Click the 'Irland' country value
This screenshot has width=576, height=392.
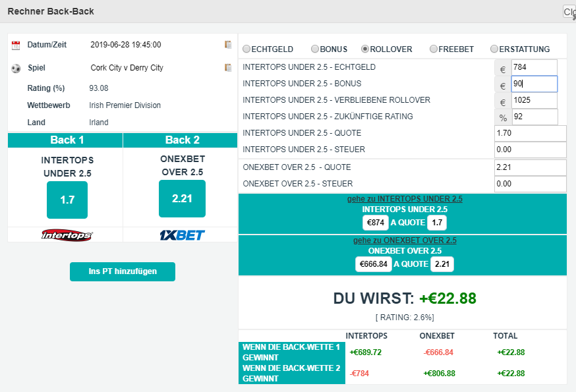[x=99, y=123]
